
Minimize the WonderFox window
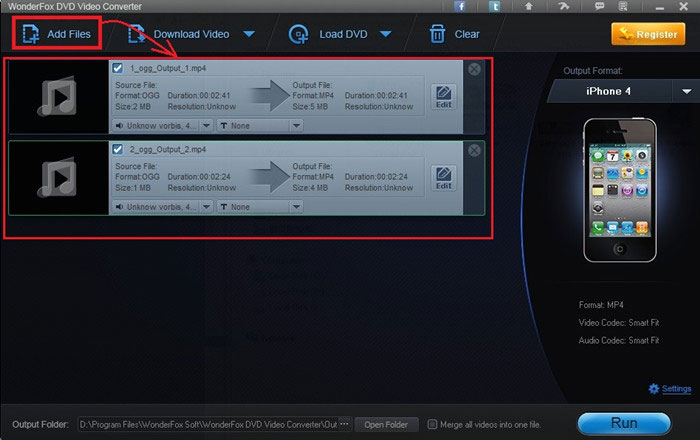point(660,7)
